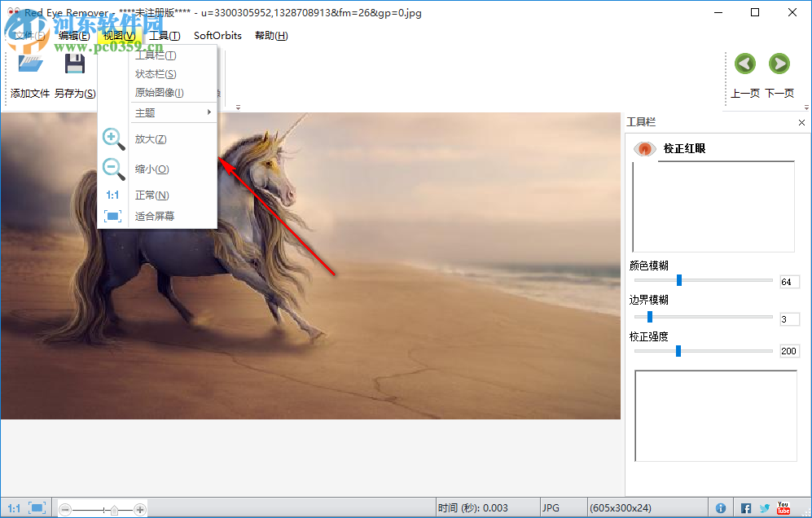This screenshot has width=812, height=518.
Task: Select the 校正红眼 red-eye correction icon
Action: (644, 149)
